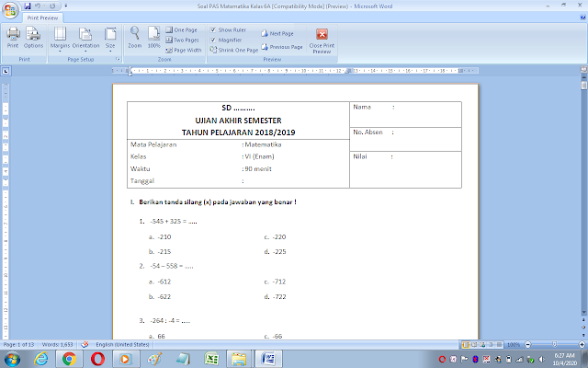Click the proofing errors book icon

(85, 344)
